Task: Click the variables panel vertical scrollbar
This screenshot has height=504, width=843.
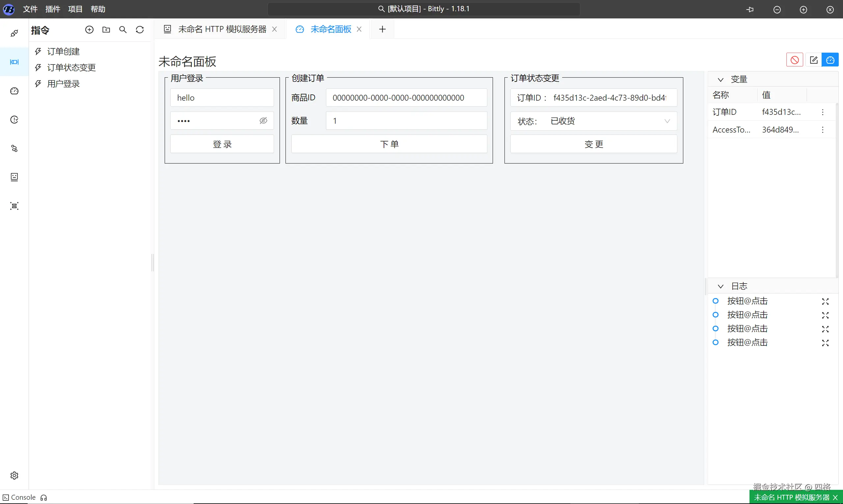Action: tap(836, 190)
